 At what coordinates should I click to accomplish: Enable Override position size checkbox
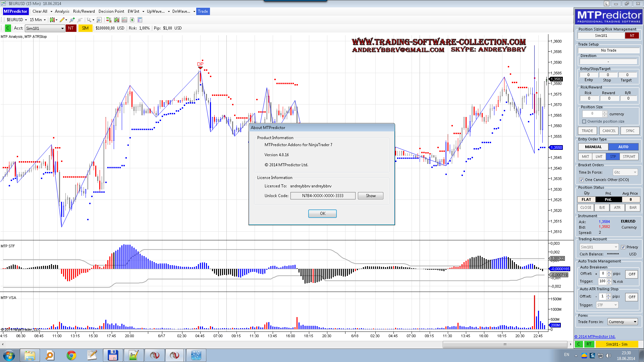point(584,122)
